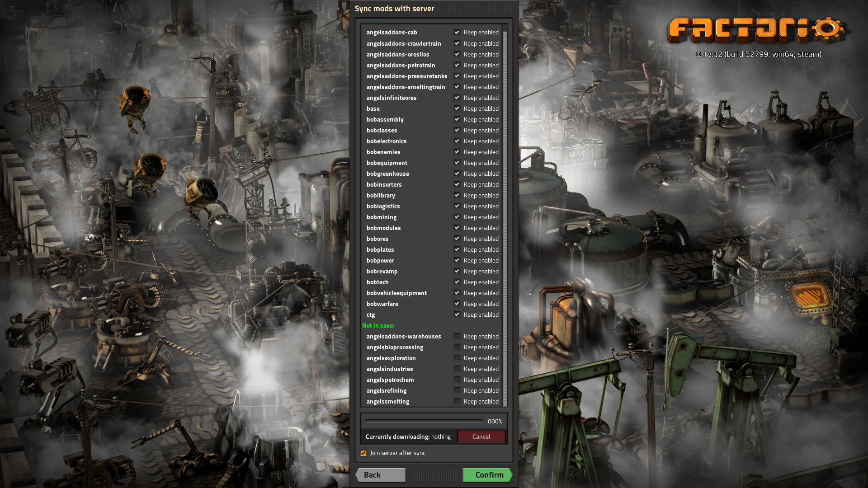Click the version text 0.18.32 build 52799
The width and height of the screenshot is (868, 488).
point(759,54)
